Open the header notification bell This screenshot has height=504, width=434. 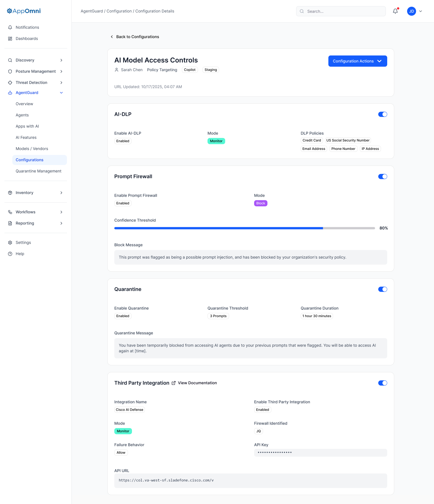(395, 11)
